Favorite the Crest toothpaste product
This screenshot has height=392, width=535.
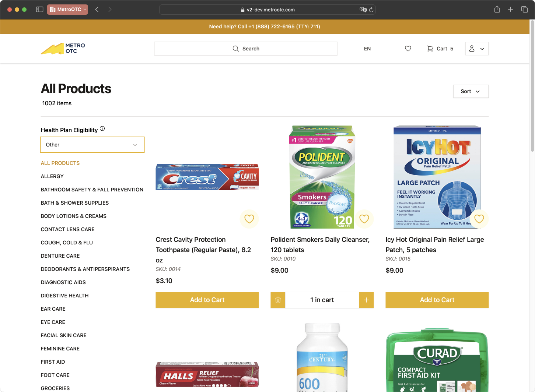249,219
